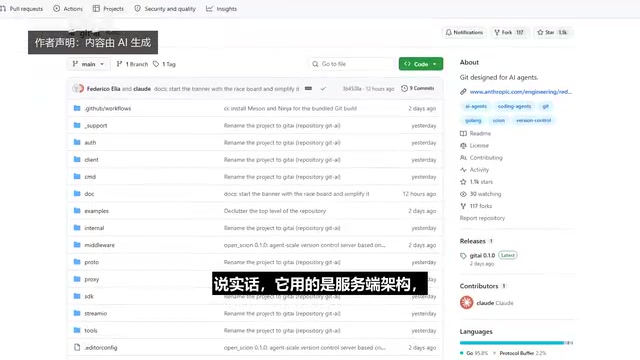Open 'Declutter the top level' commit message
The height and width of the screenshot is (360, 640).
pos(275,211)
